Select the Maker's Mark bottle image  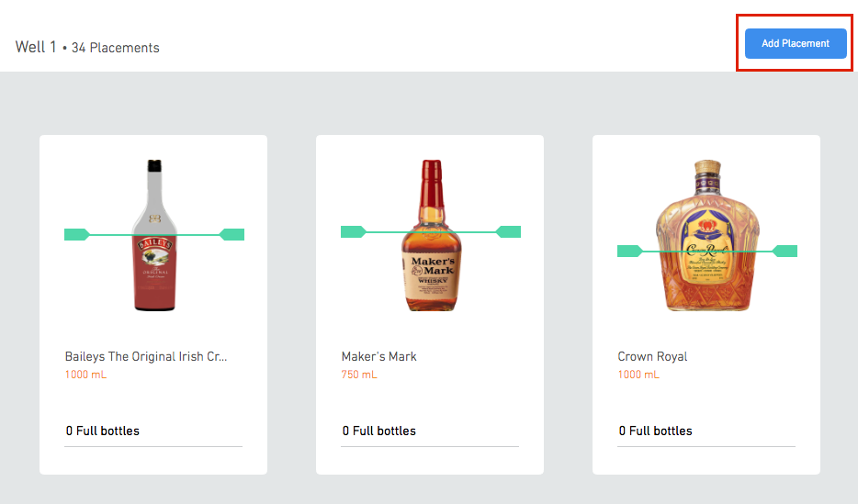pyautogui.click(x=431, y=275)
